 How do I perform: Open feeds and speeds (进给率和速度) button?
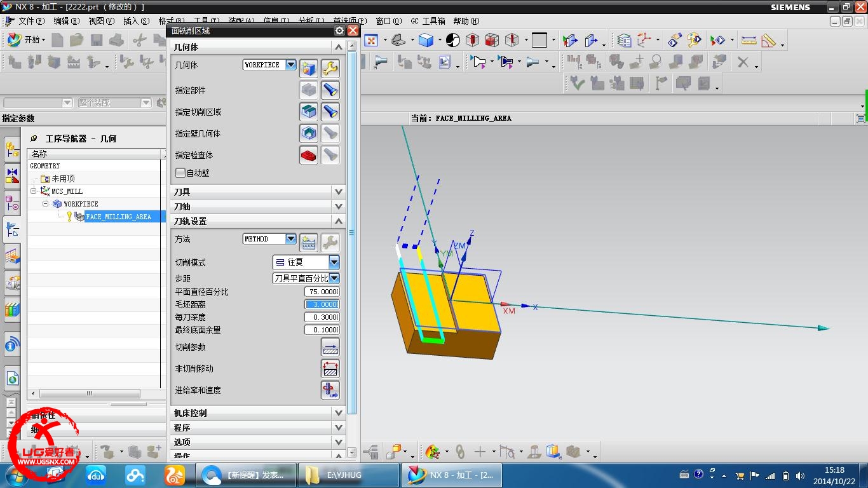[330, 390]
